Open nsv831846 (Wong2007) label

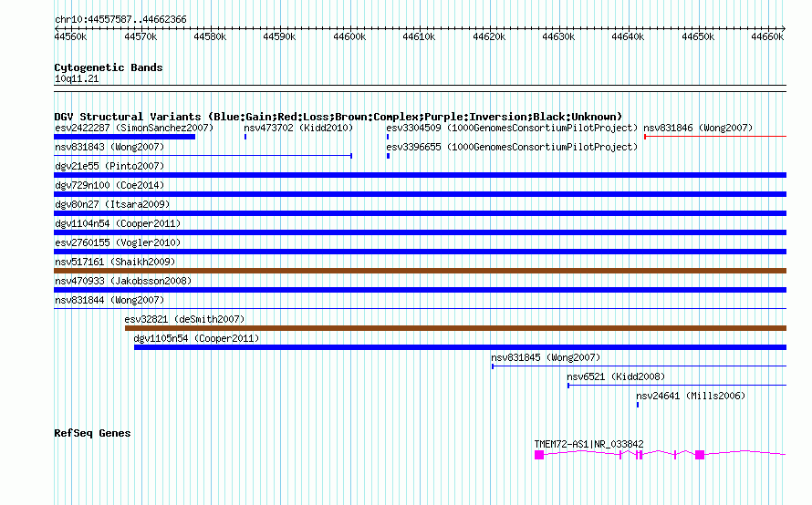pyautogui.click(x=698, y=128)
